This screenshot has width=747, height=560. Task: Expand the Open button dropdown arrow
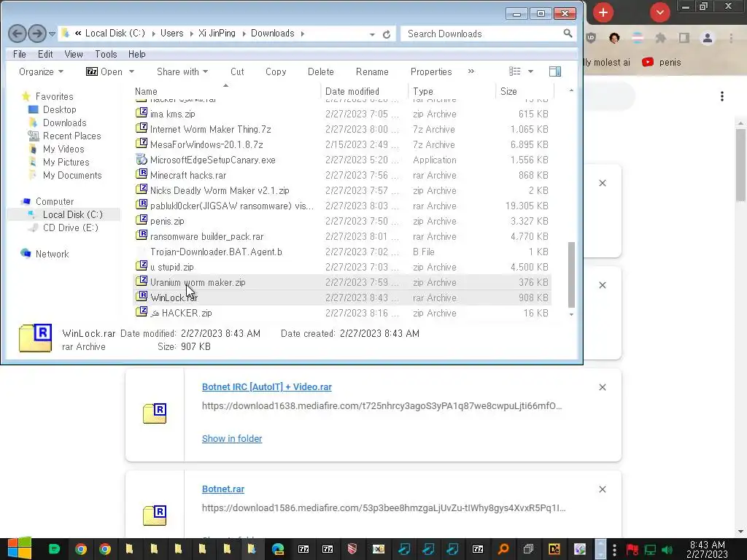(131, 72)
